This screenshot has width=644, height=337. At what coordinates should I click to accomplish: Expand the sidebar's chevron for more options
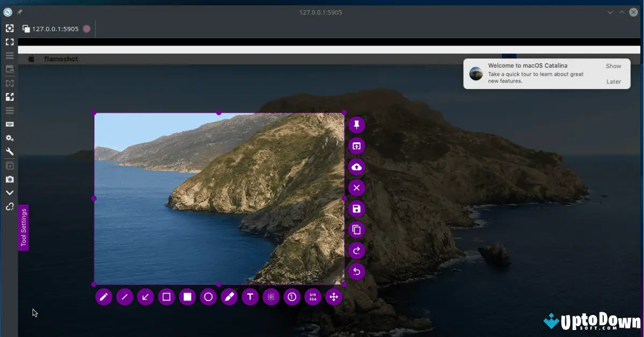[9, 192]
